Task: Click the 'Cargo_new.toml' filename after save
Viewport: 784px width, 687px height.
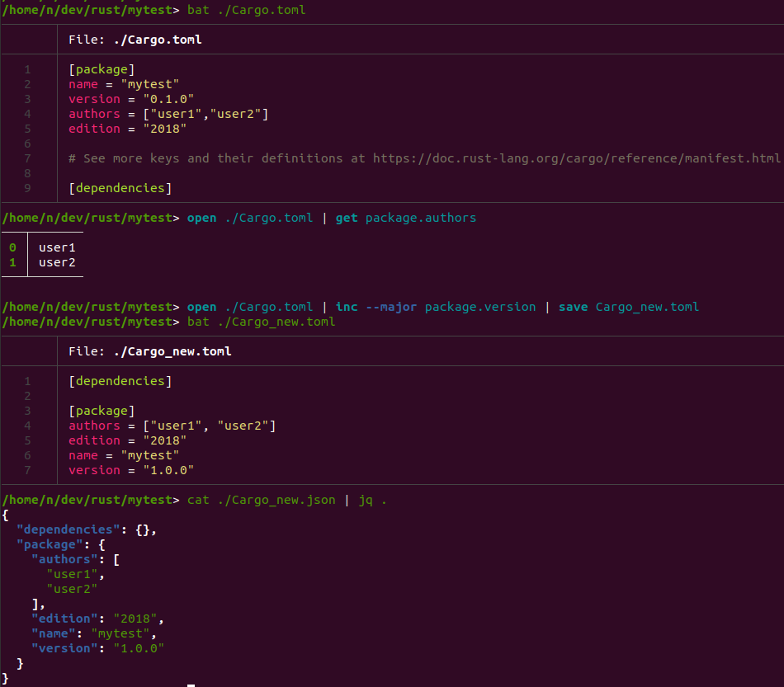Action: pos(647,307)
